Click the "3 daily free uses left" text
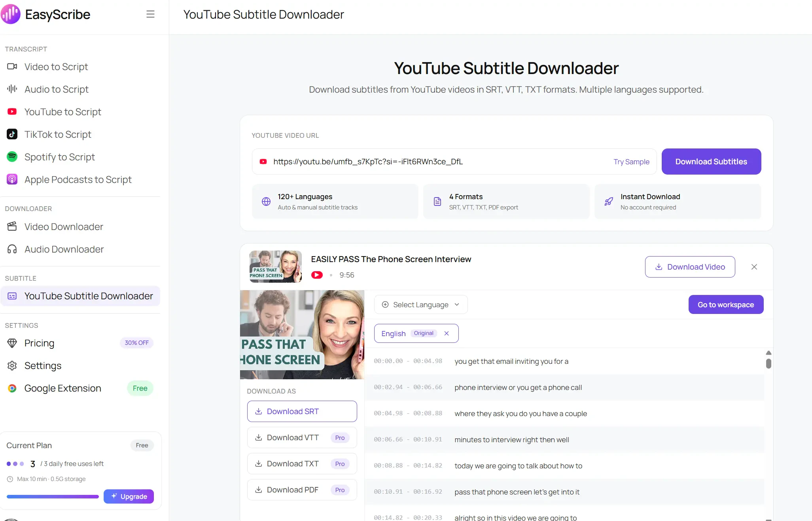Image resolution: width=812 pixels, height=521 pixels. click(74, 464)
